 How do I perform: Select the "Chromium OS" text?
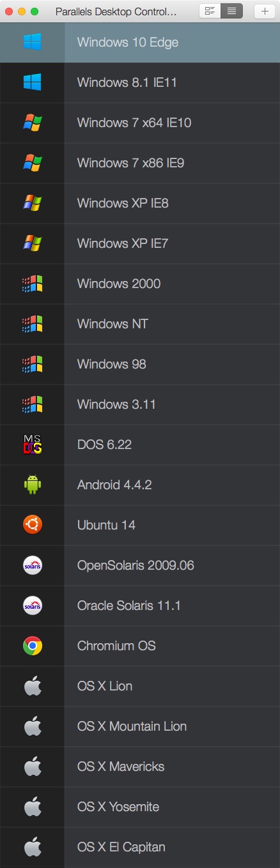click(116, 646)
